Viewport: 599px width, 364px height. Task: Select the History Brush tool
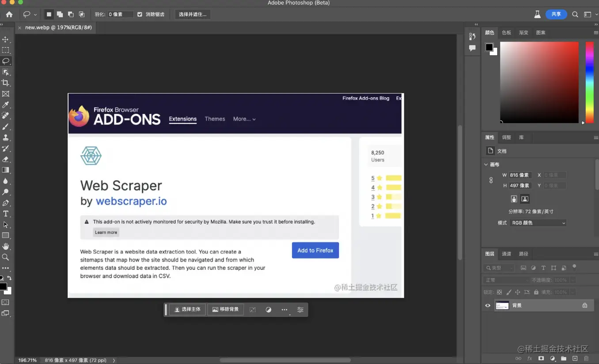coord(6,148)
